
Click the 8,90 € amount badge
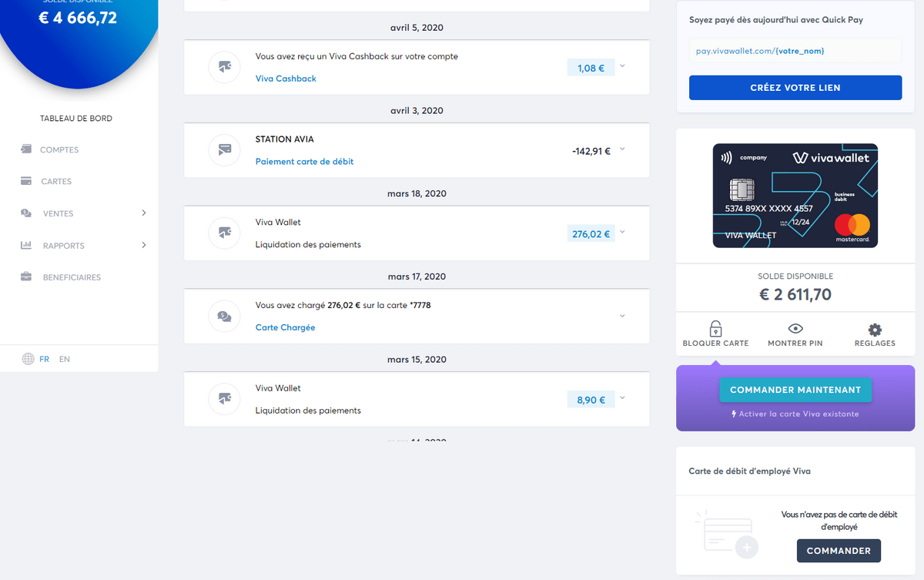click(591, 400)
